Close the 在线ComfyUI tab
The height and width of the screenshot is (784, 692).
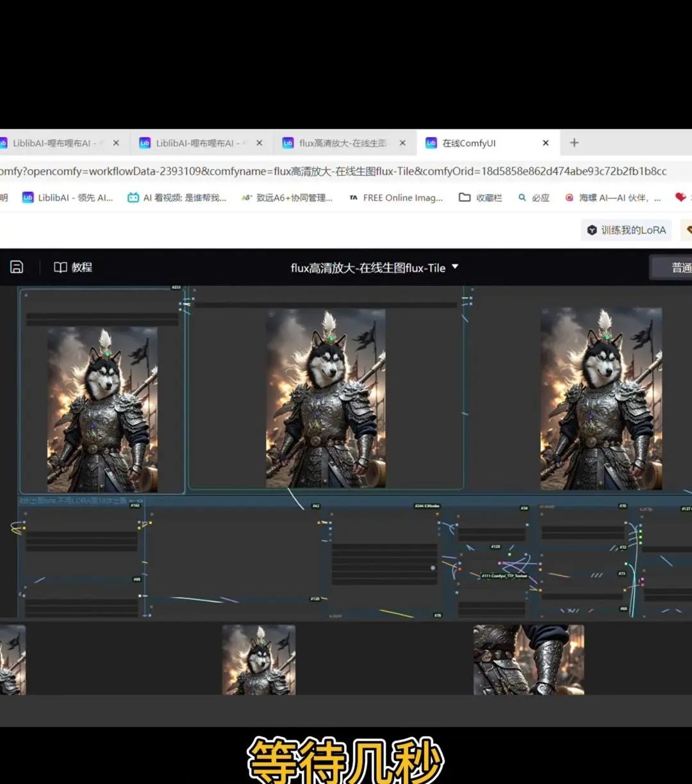545,143
